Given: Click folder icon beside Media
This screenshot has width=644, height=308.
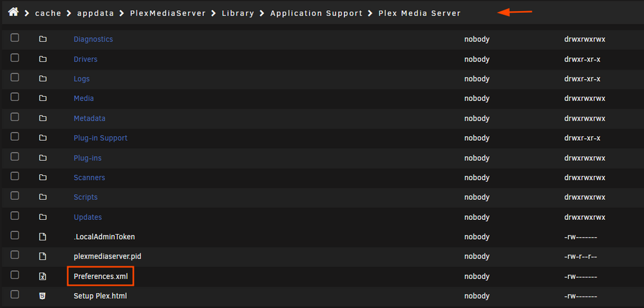Looking at the screenshot, I should (43, 98).
